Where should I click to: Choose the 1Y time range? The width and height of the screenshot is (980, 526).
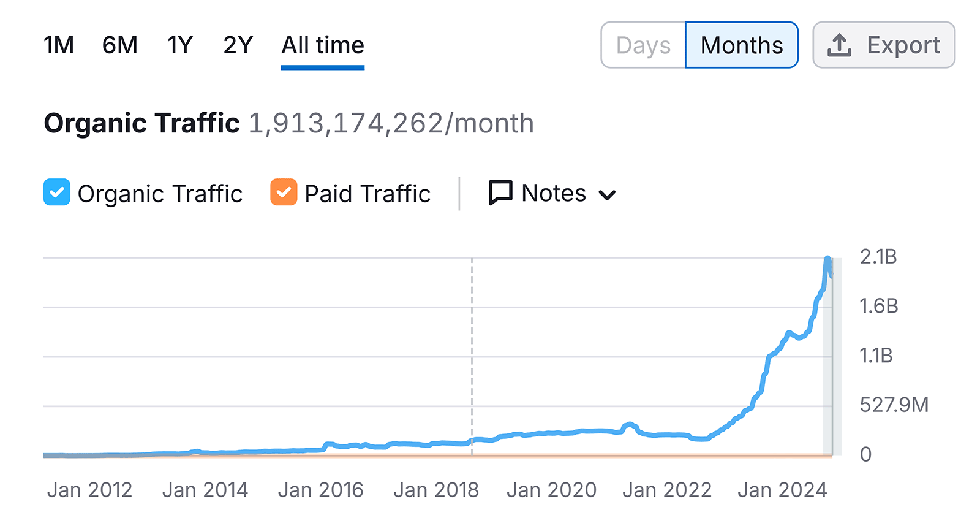(180, 45)
